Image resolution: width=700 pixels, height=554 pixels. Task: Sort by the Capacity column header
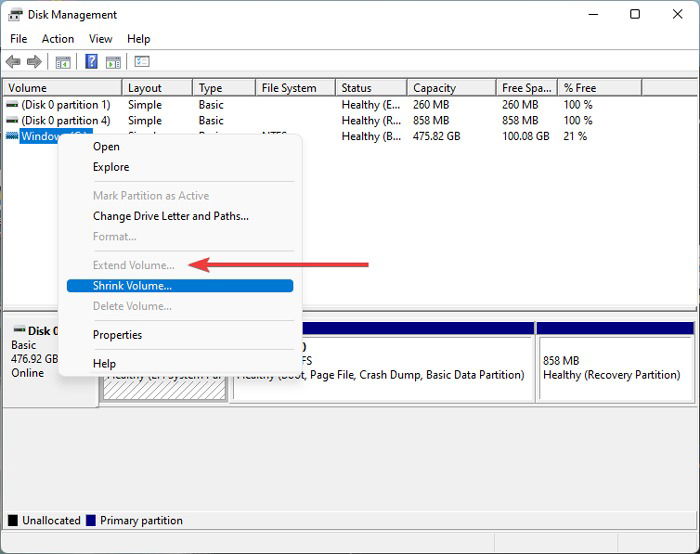point(452,88)
